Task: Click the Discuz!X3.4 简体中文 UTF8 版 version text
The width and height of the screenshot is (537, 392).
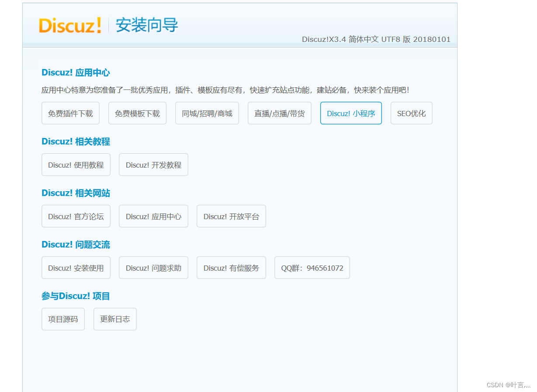Action: pyautogui.click(x=376, y=39)
